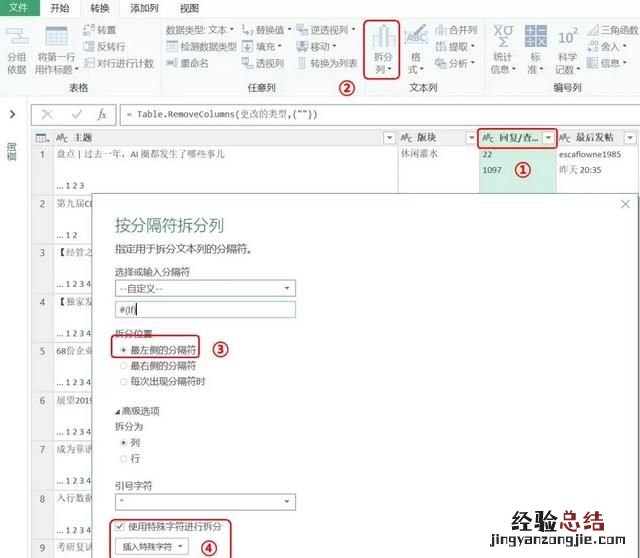640x558 pixels.
Task: Close the split column dialog
Action: coord(625,204)
